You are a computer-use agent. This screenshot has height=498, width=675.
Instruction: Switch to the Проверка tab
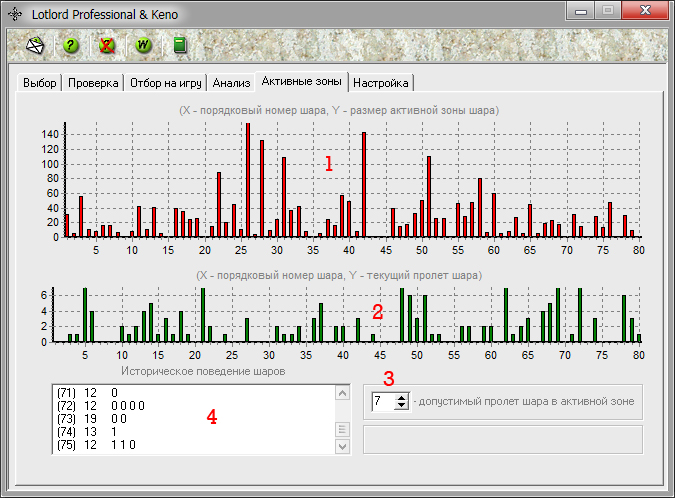point(93,83)
